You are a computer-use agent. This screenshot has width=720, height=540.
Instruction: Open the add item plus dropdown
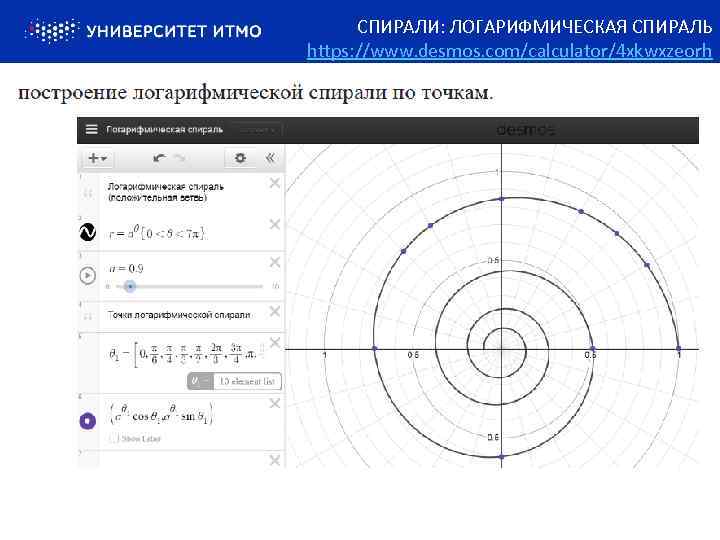pos(97,158)
